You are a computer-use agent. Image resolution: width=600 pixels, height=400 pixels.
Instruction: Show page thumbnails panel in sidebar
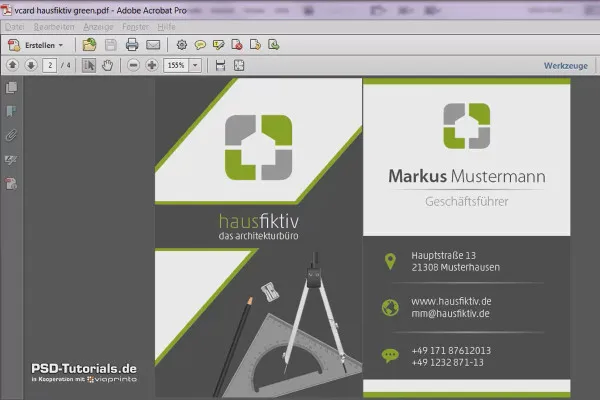coord(11,88)
